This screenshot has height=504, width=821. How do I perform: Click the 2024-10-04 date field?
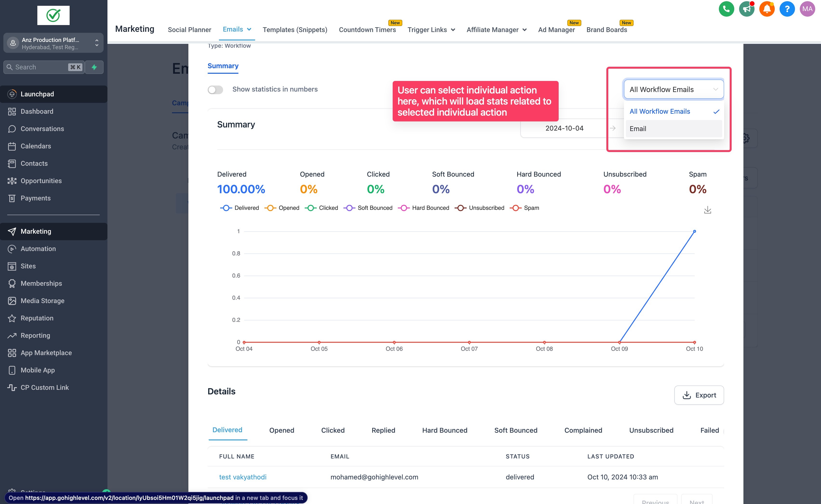564,128
